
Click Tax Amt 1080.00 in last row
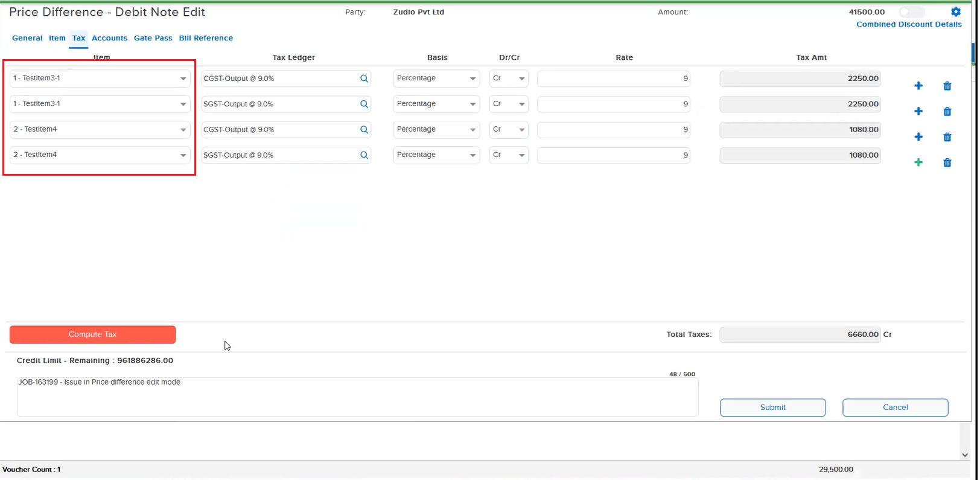coord(800,155)
